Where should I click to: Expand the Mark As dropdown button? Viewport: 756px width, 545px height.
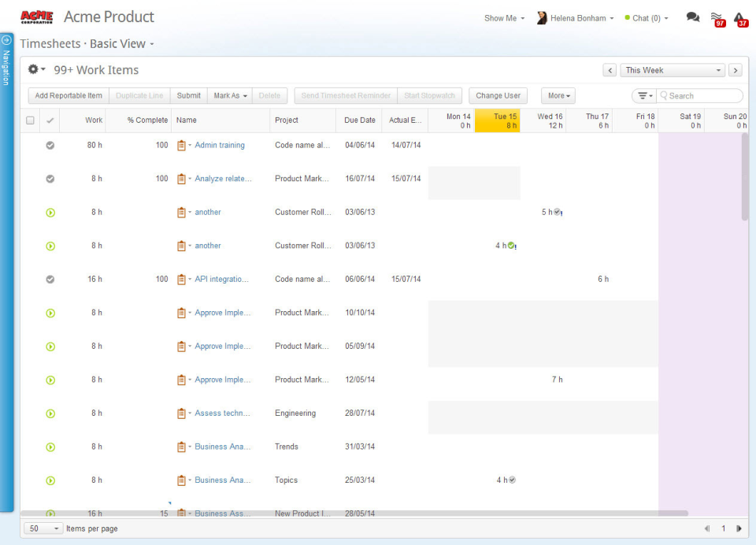point(230,95)
